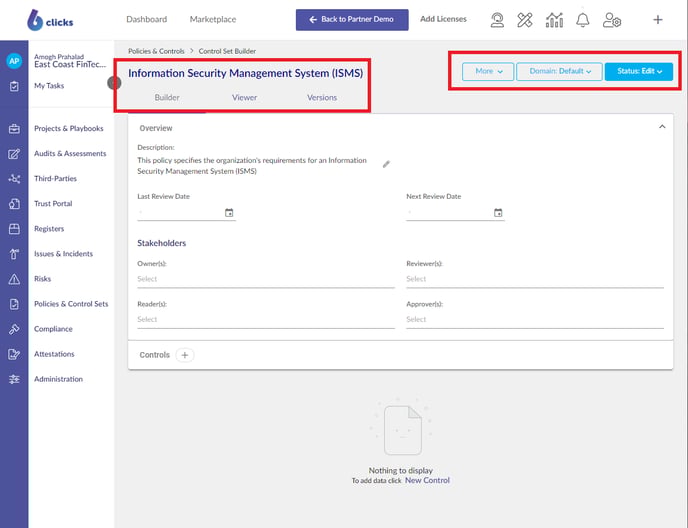Open the Reviewer(s) select field

point(535,279)
